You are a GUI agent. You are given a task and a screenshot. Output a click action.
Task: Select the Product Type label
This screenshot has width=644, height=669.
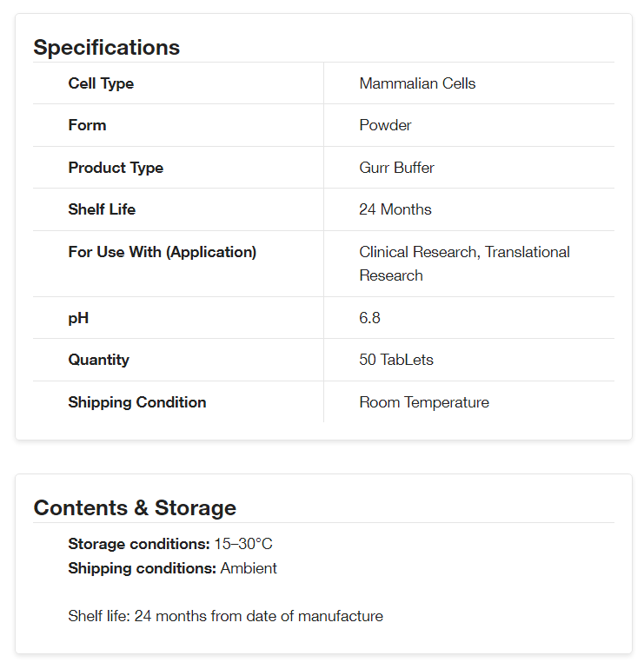[x=116, y=168]
